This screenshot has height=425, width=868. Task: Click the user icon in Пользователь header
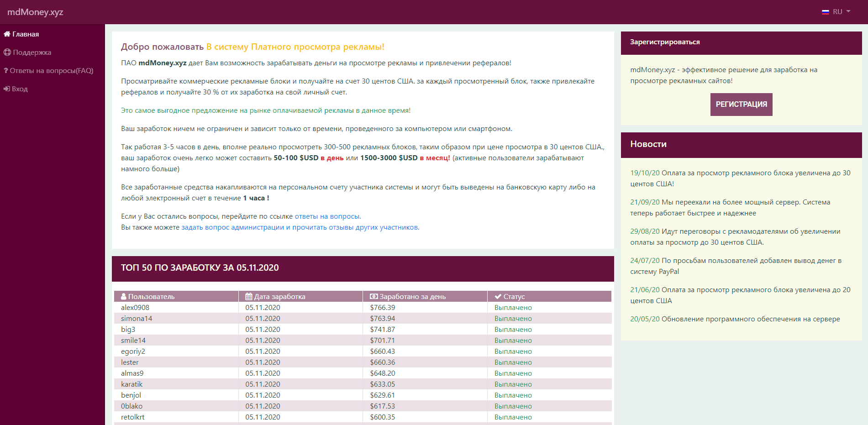pyautogui.click(x=124, y=297)
